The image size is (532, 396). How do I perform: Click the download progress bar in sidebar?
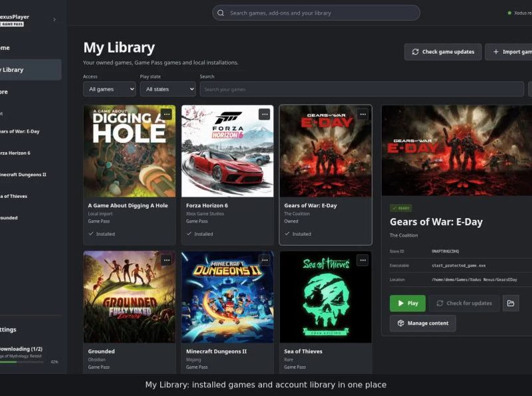click(x=22, y=362)
